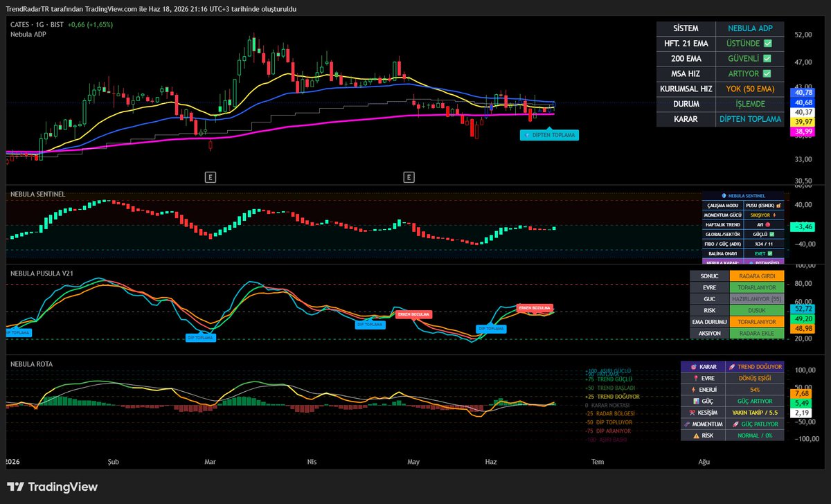Click the YOK (50 EMA) cell
The height and width of the screenshot is (504, 831).
tap(750, 89)
